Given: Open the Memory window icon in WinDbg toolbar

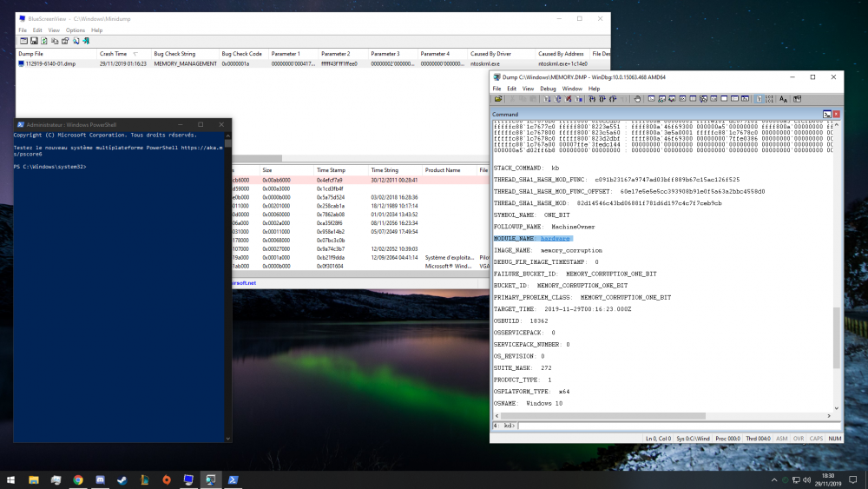Looking at the screenshot, I should coord(693,99).
